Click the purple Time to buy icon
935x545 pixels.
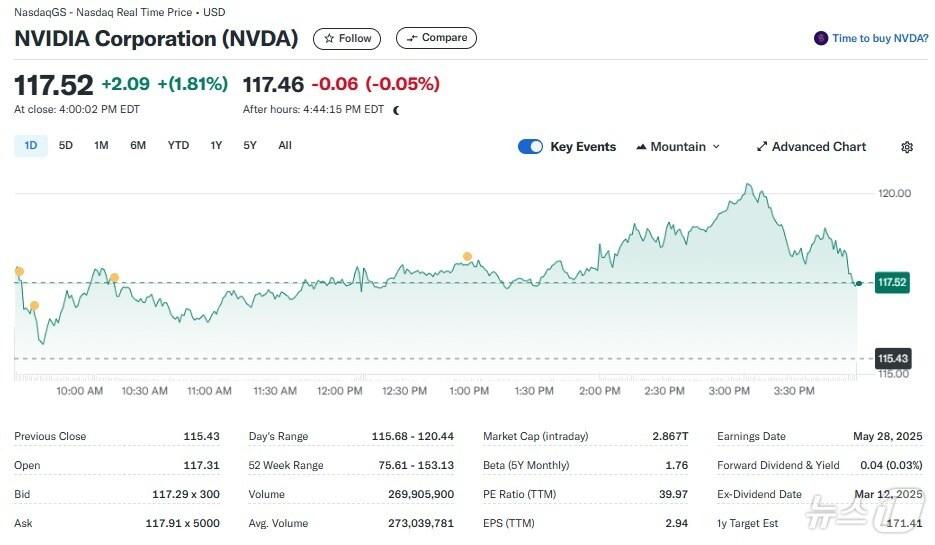point(822,39)
